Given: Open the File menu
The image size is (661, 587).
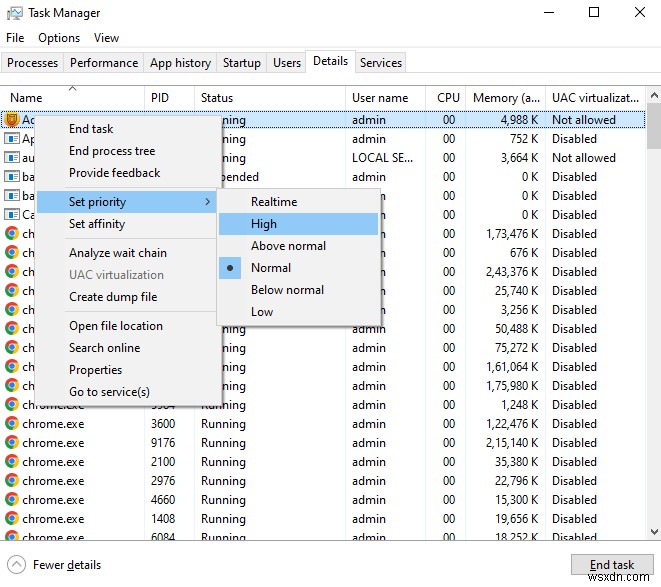Looking at the screenshot, I should (15, 38).
